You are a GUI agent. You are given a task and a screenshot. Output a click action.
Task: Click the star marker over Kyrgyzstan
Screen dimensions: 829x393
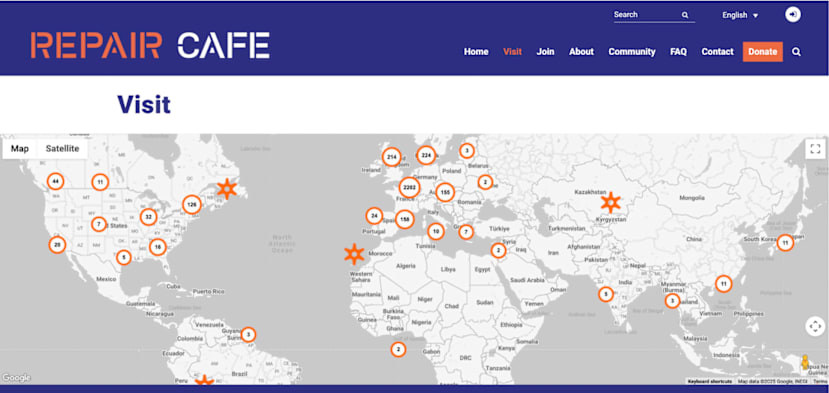(x=611, y=203)
